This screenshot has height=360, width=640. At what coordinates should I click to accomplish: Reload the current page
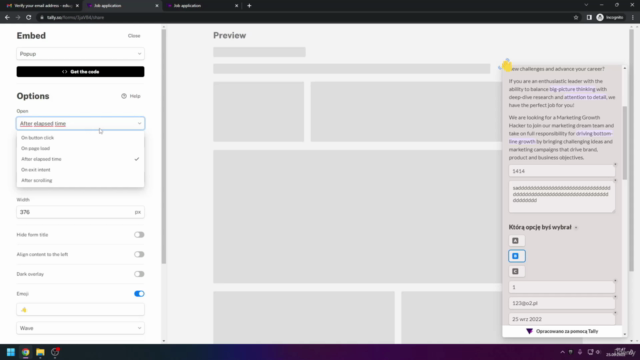pos(29,18)
